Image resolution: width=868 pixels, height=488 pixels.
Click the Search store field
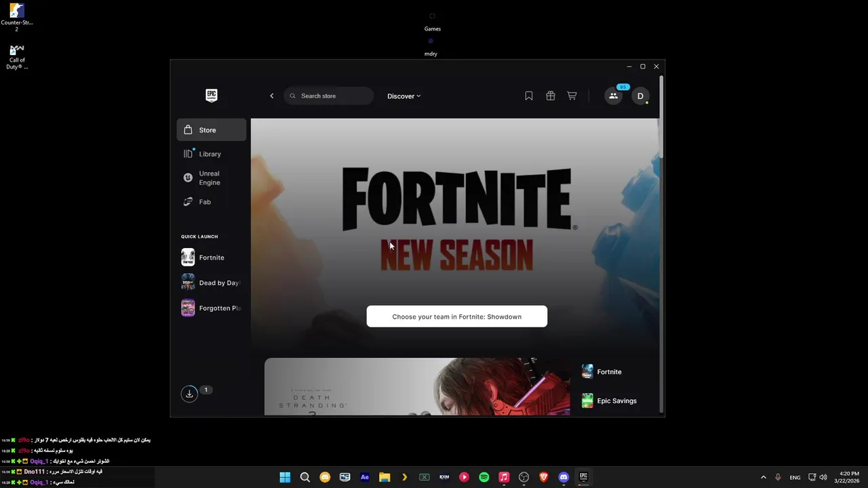(x=329, y=96)
